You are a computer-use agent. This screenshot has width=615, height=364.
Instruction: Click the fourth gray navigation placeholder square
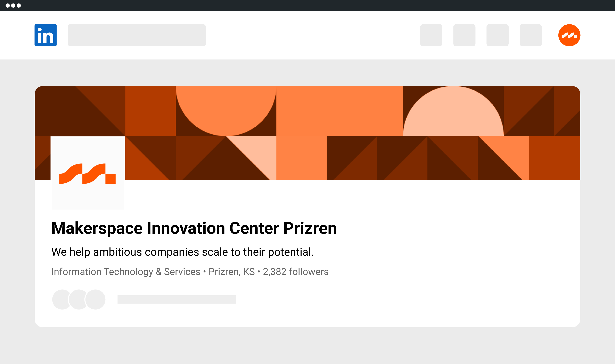pyautogui.click(x=530, y=35)
